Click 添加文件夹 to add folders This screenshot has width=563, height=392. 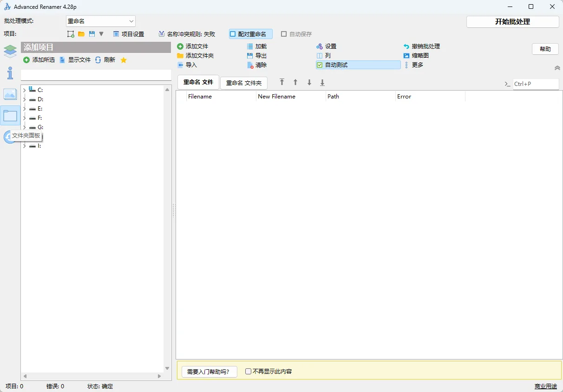coord(196,56)
